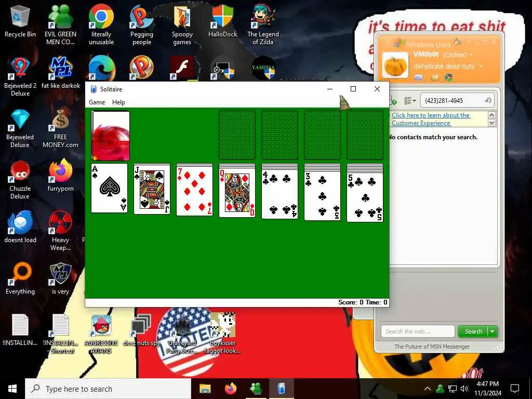Select the Ace of spades card

(x=109, y=188)
